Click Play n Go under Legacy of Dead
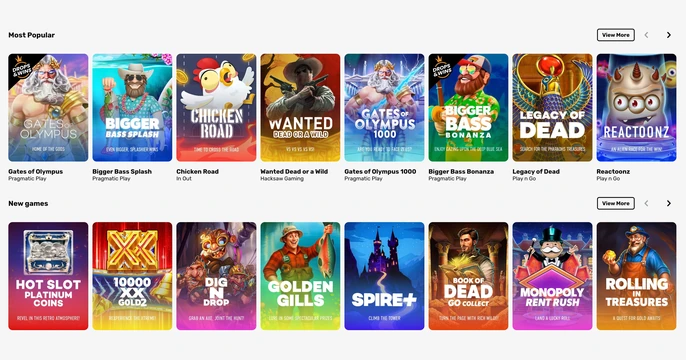Image resolution: width=686 pixels, height=360 pixels. coord(524,178)
